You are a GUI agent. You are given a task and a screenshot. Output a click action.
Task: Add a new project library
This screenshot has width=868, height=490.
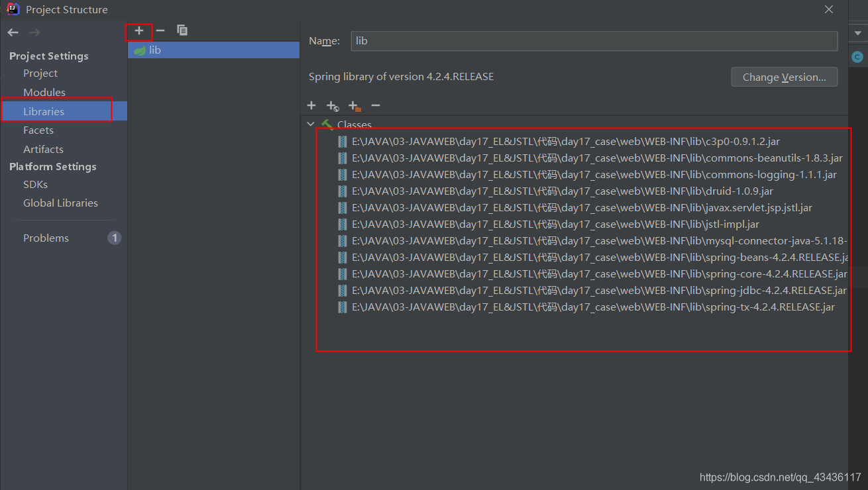[x=139, y=30]
